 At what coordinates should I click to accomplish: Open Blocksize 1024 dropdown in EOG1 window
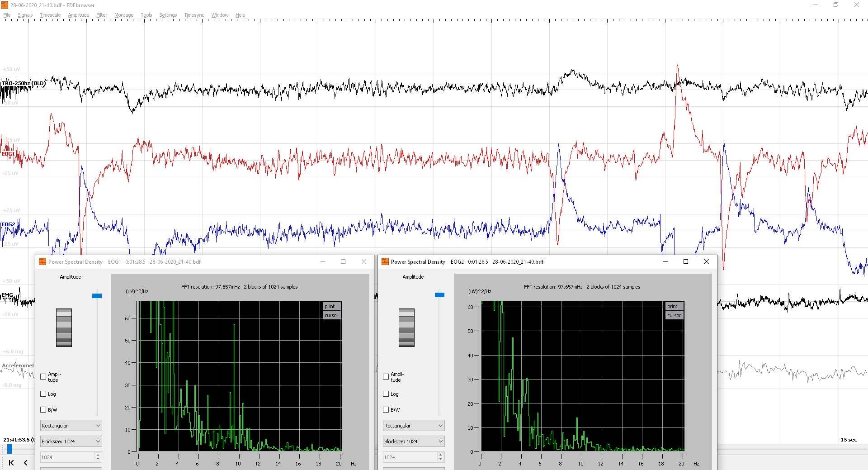pos(71,442)
